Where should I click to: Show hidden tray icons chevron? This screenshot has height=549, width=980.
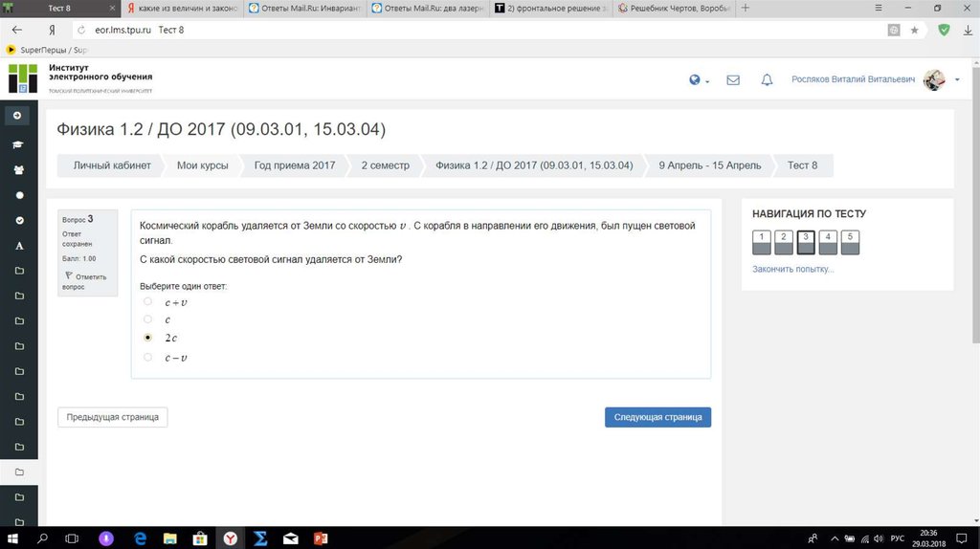click(835, 538)
